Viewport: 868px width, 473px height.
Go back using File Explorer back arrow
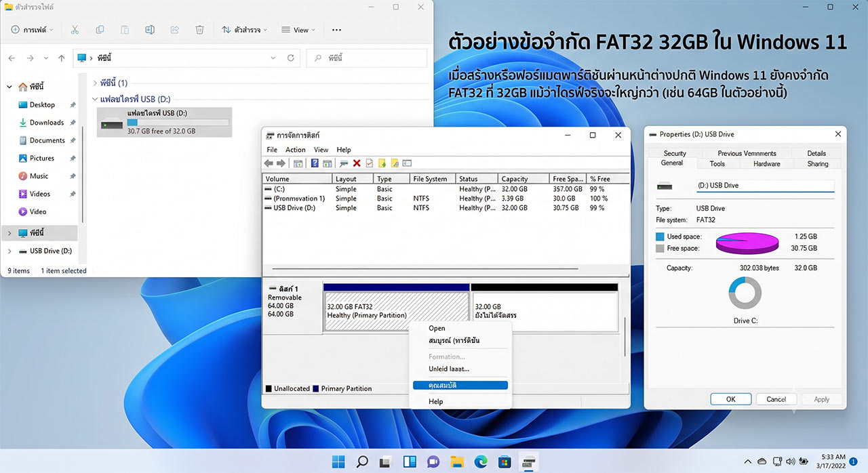[12, 58]
